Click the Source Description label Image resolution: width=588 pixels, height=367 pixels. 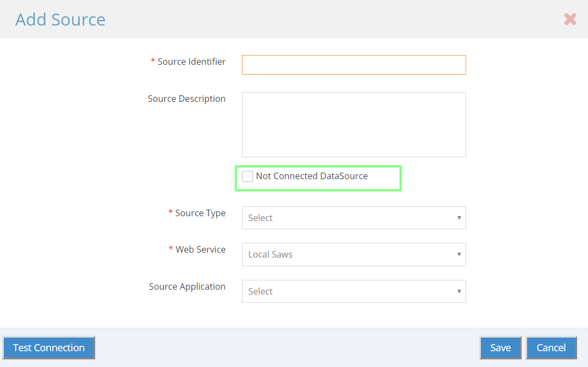(x=187, y=99)
